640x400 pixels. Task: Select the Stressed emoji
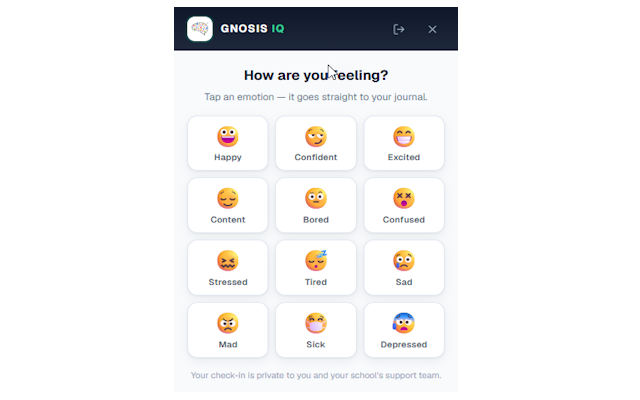pyautogui.click(x=228, y=261)
